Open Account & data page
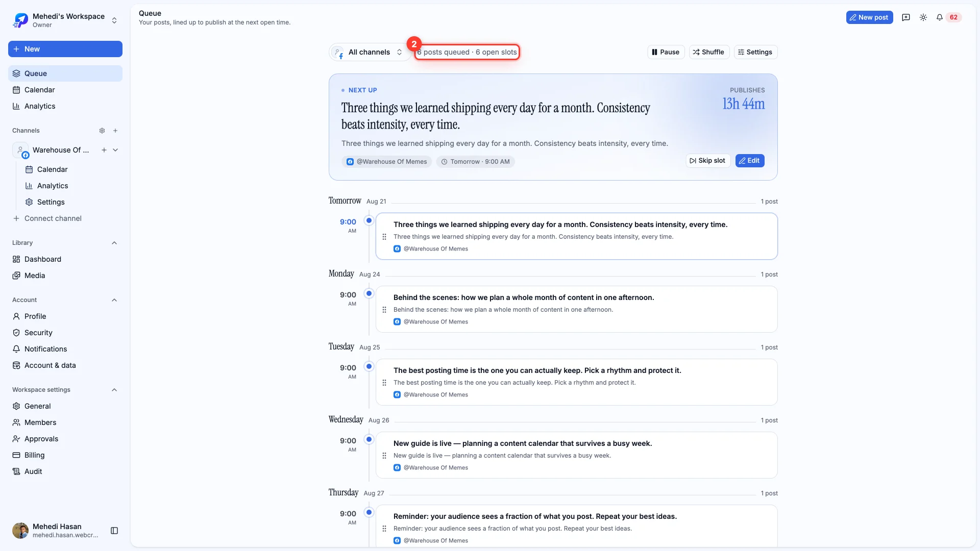The height and width of the screenshot is (551, 980). [65, 365]
